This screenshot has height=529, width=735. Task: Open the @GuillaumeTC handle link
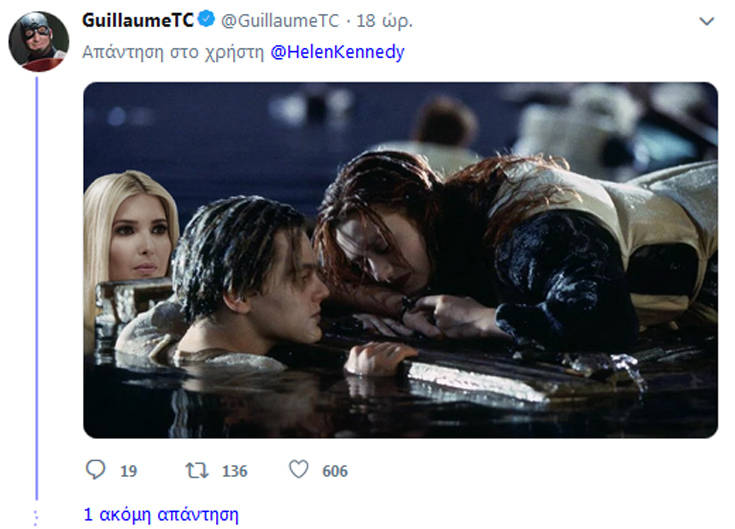[x=273, y=20]
